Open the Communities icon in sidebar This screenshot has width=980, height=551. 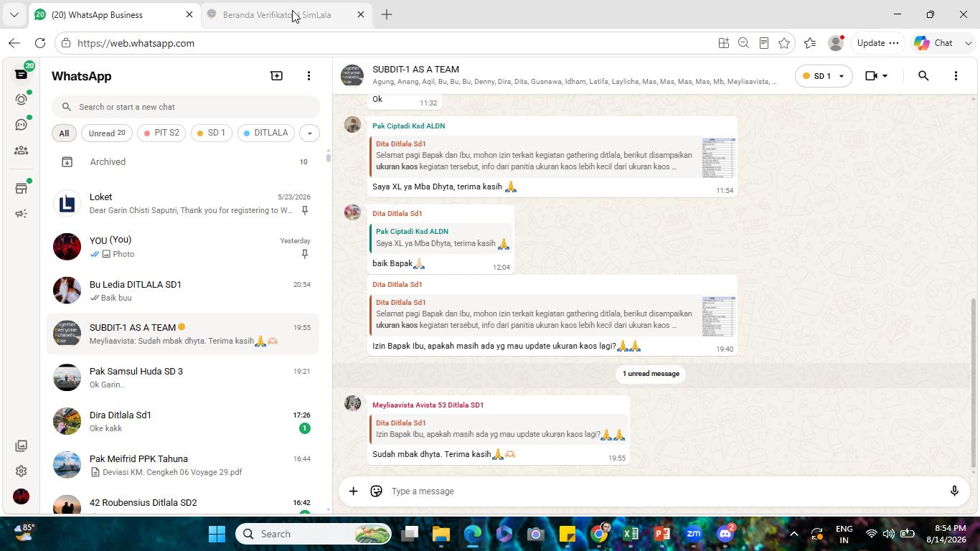click(21, 151)
